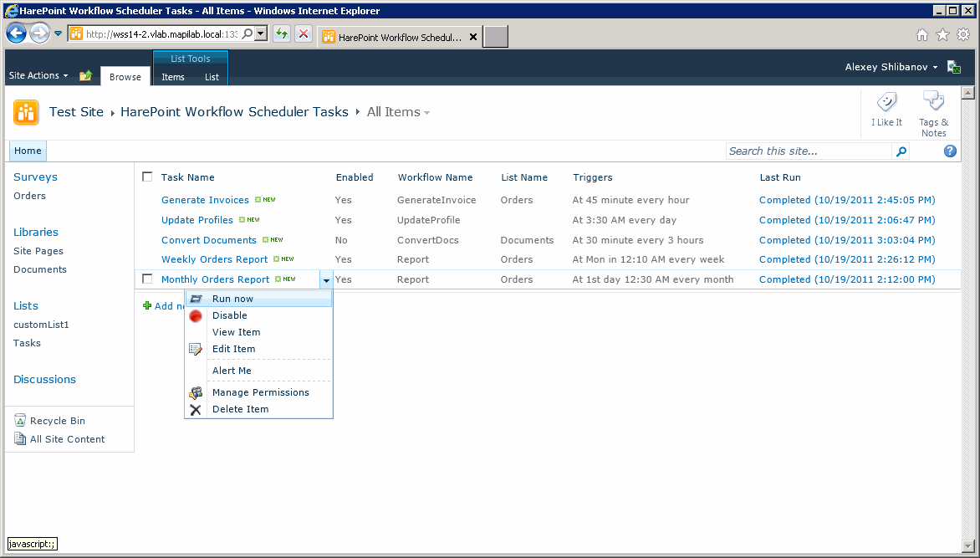Open the customList1 list in sidebar
980x558 pixels.
point(41,325)
